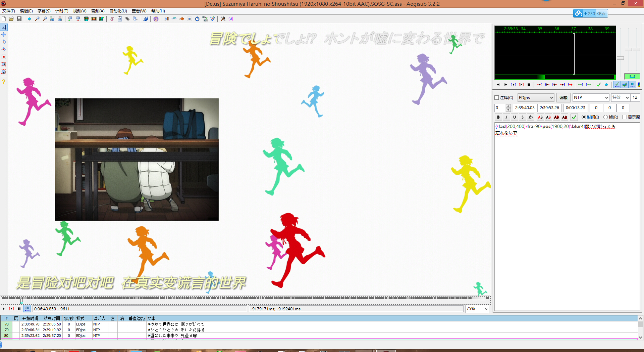644x352 pixels.
Task: Toggle italics with the I button
Action: (x=506, y=117)
